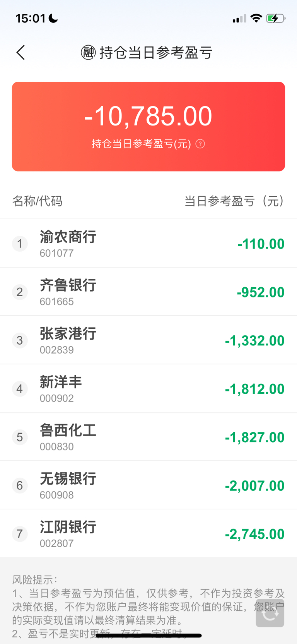Select the 鲁西化工 000830 row

point(148,437)
